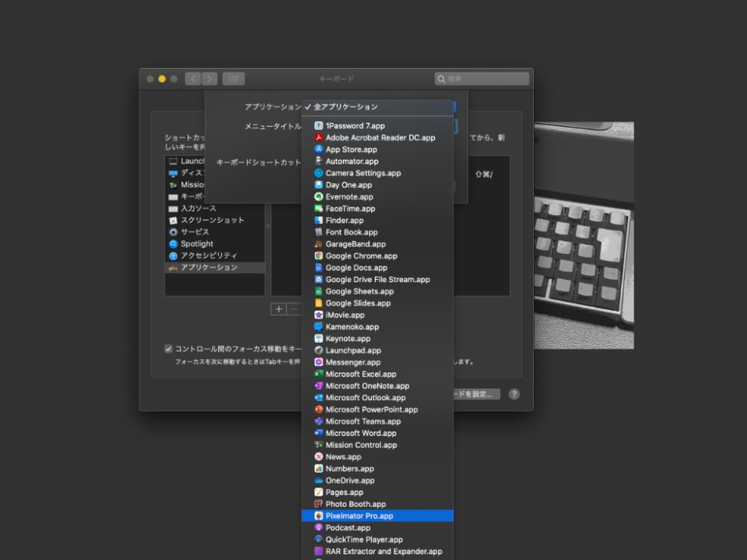Toggle the コントロール間のフォーカス移動 checkbox
The image size is (747, 560).
[169, 349]
